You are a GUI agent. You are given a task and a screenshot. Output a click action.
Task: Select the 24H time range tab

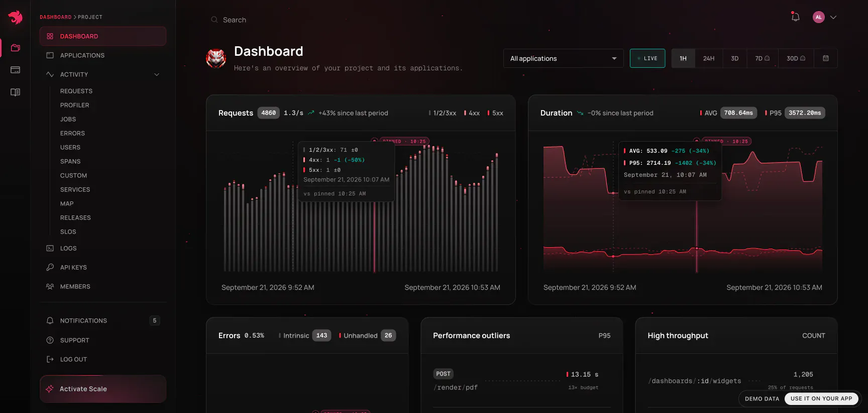(709, 58)
